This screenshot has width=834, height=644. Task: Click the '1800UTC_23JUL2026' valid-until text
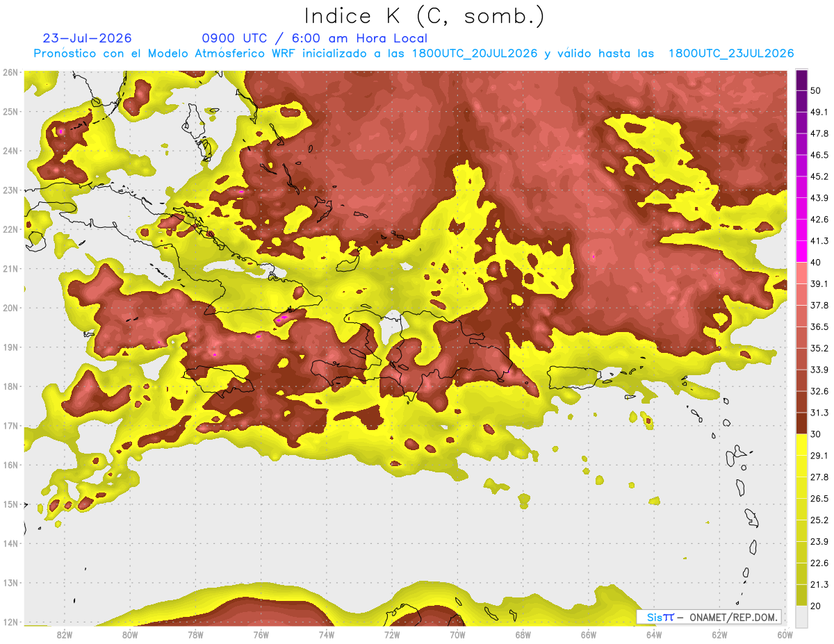coord(731,53)
